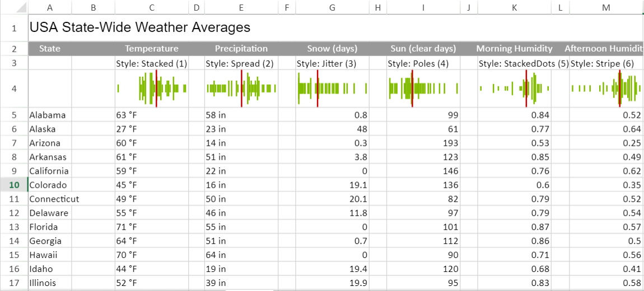Click the Morning Humidity StackedDots sparkline
644x291 pixels.
point(514,89)
